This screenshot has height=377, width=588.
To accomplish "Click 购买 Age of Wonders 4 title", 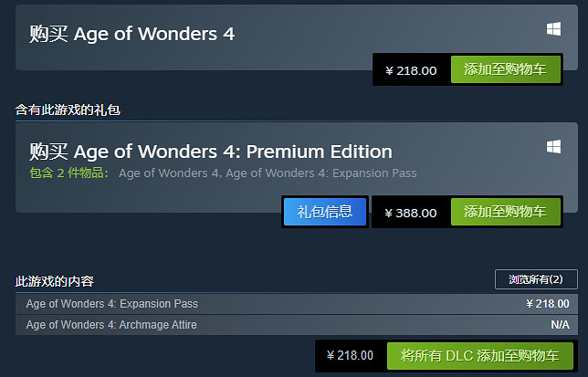I will click(131, 34).
